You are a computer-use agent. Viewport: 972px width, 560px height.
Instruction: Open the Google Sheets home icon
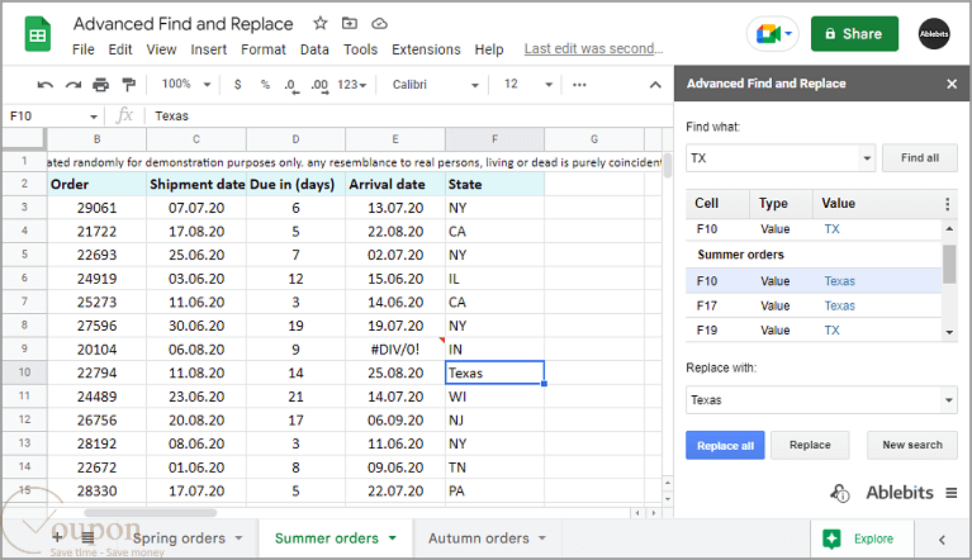(37, 34)
